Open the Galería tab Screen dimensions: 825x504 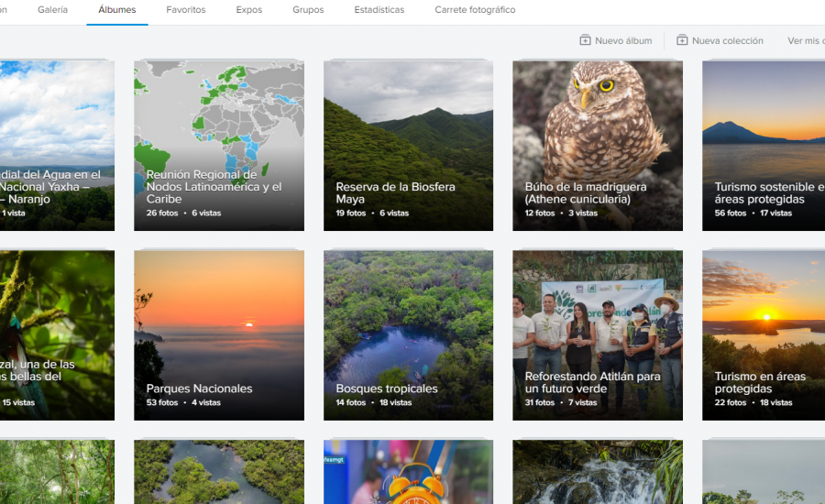(52, 9)
